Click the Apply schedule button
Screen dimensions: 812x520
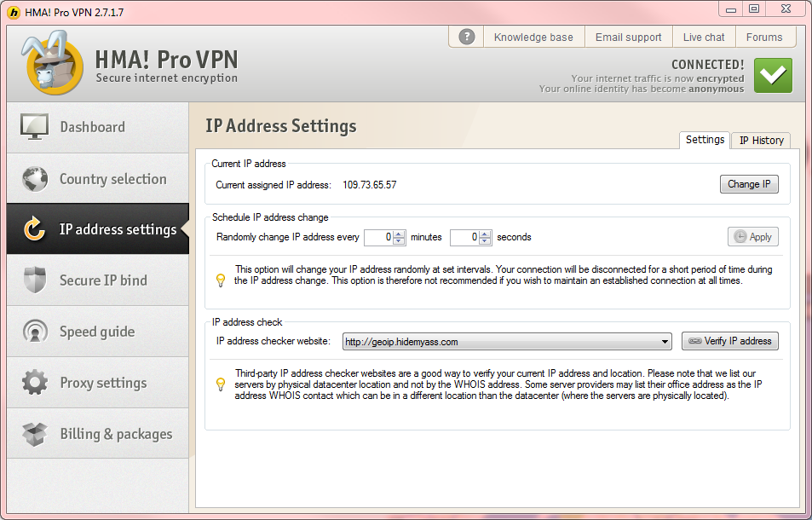click(x=753, y=237)
